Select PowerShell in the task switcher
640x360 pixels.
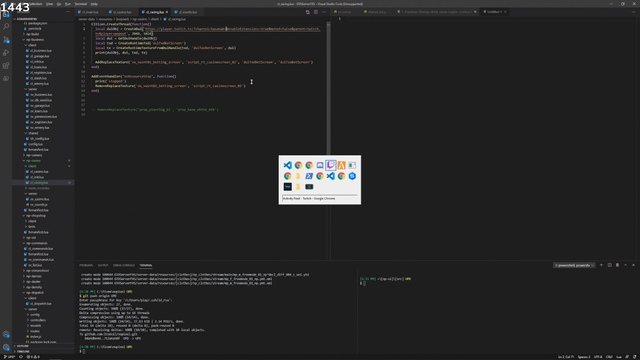pyautogui.click(x=309, y=176)
